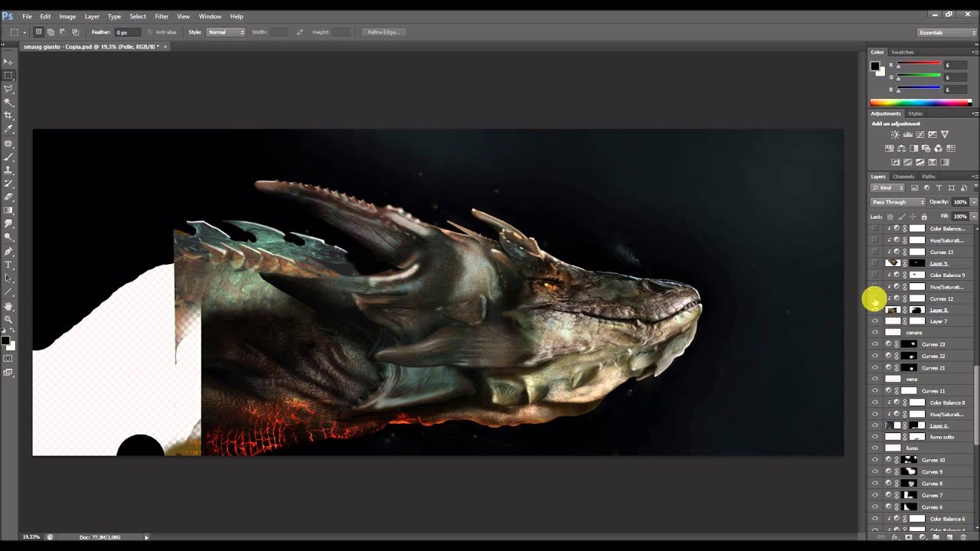Filter layers by type layers icon
This screenshot has height=551, width=980.
[939, 188]
